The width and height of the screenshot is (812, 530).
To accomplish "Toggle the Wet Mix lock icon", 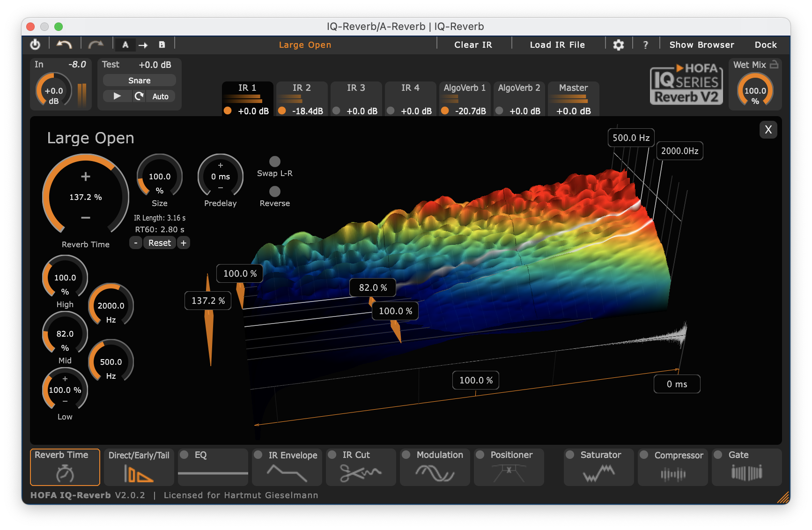I will tap(774, 65).
